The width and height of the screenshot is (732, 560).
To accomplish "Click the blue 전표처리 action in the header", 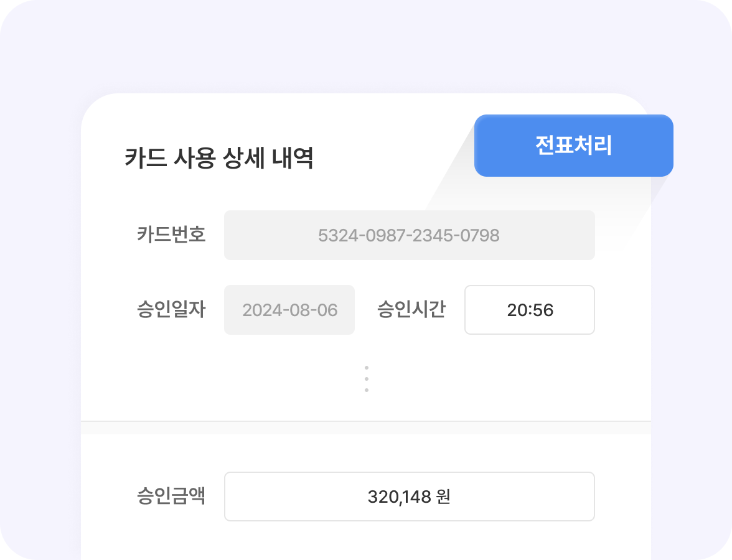I will tap(573, 145).
